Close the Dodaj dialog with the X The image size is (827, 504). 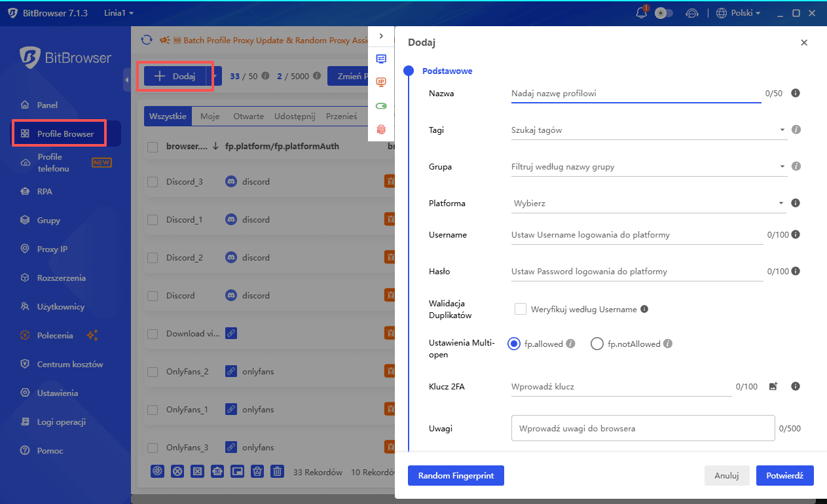click(804, 43)
